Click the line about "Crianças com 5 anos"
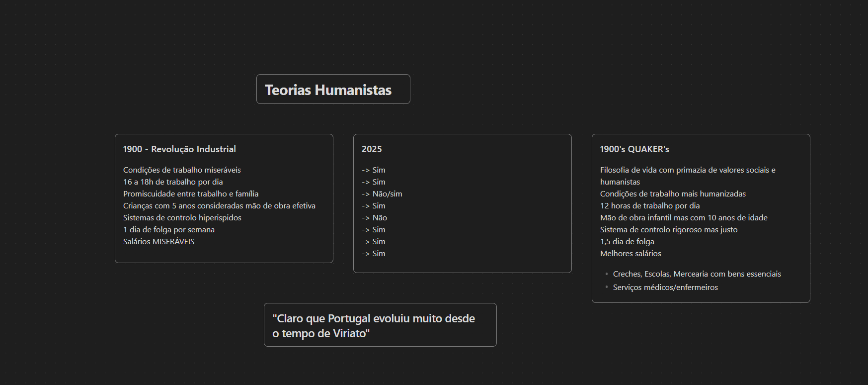 coord(219,206)
